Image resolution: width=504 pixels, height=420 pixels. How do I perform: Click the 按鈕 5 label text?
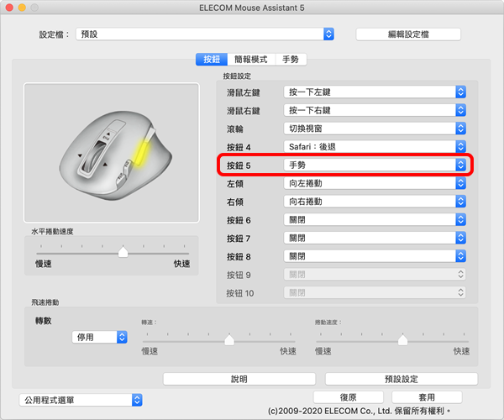tap(239, 165)
